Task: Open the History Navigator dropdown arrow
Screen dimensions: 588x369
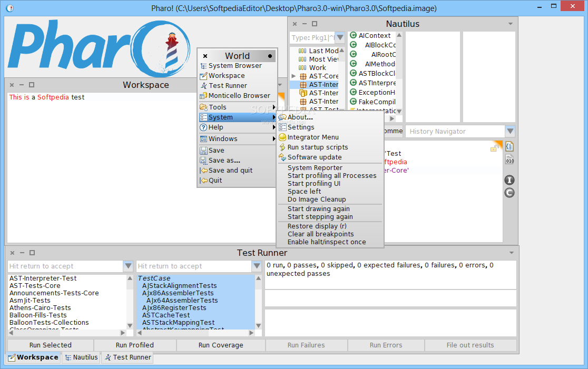Action: [x=510, y=132]
